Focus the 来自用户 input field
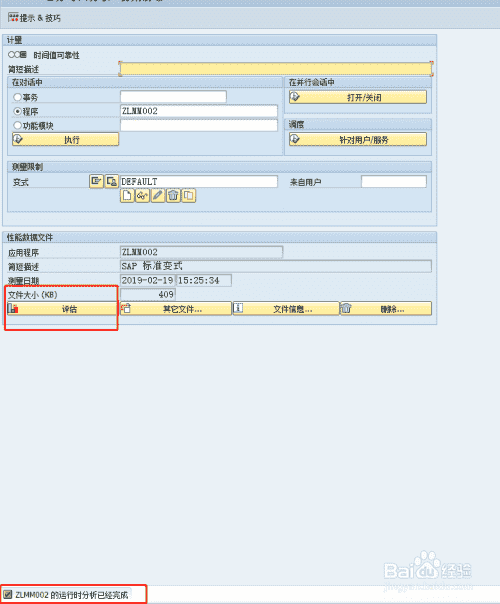 (x=394, y=181)
